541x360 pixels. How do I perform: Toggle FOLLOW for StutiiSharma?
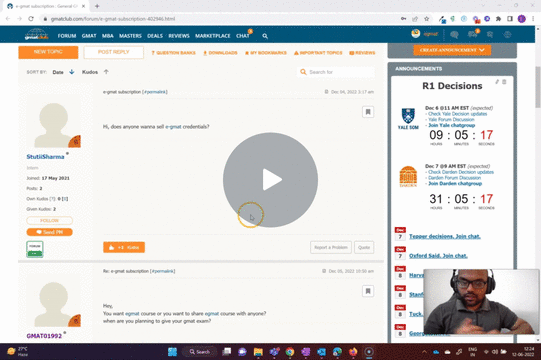49,221
